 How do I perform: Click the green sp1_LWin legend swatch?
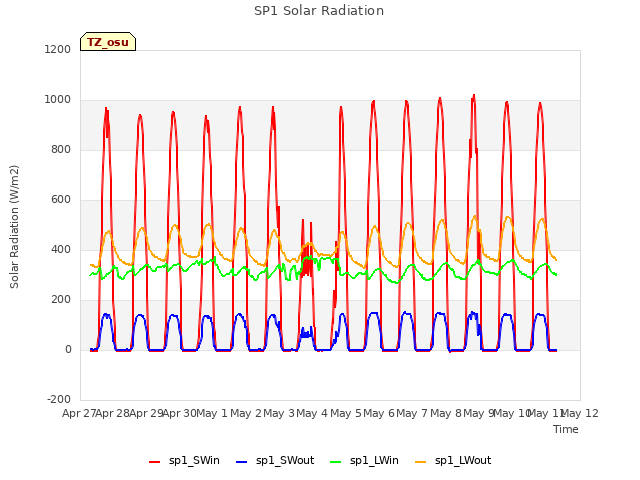point(336,462)
